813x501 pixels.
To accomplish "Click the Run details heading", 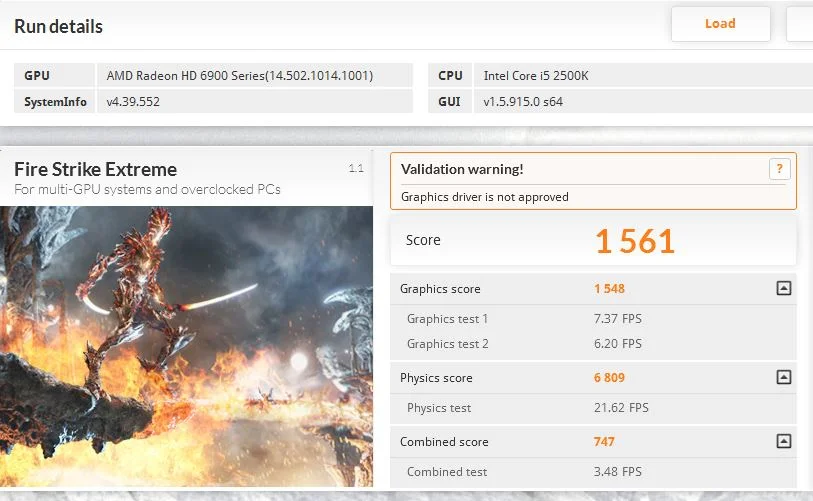I will pyautogui.click(x=59, y=26).
